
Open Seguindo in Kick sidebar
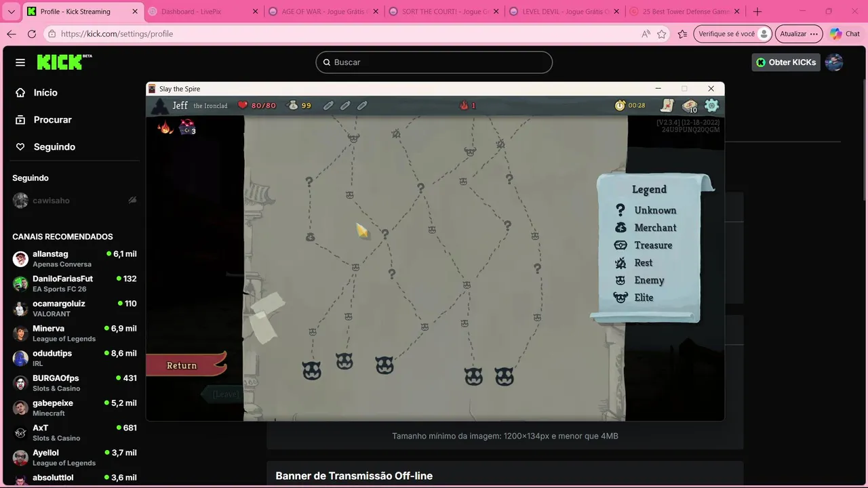click(x=45, y=146)
